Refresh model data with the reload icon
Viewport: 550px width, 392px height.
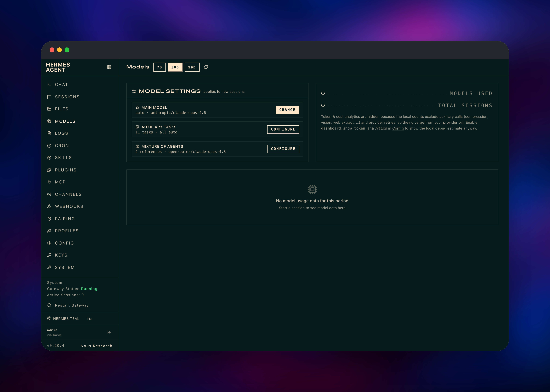pyautogui.click(x=206, y=67)
